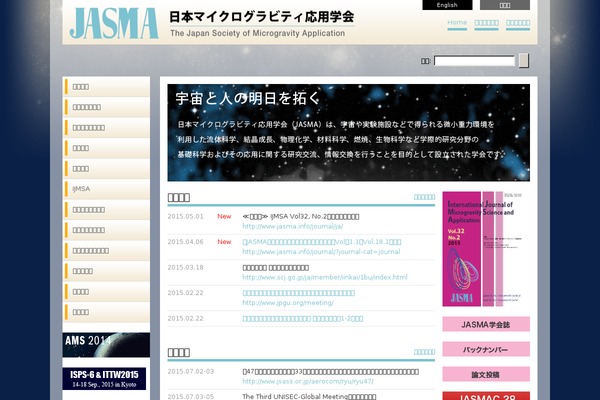Click the starry hero banner image
The width and height of the screenshot is (600, 400).
click(349, 133)
